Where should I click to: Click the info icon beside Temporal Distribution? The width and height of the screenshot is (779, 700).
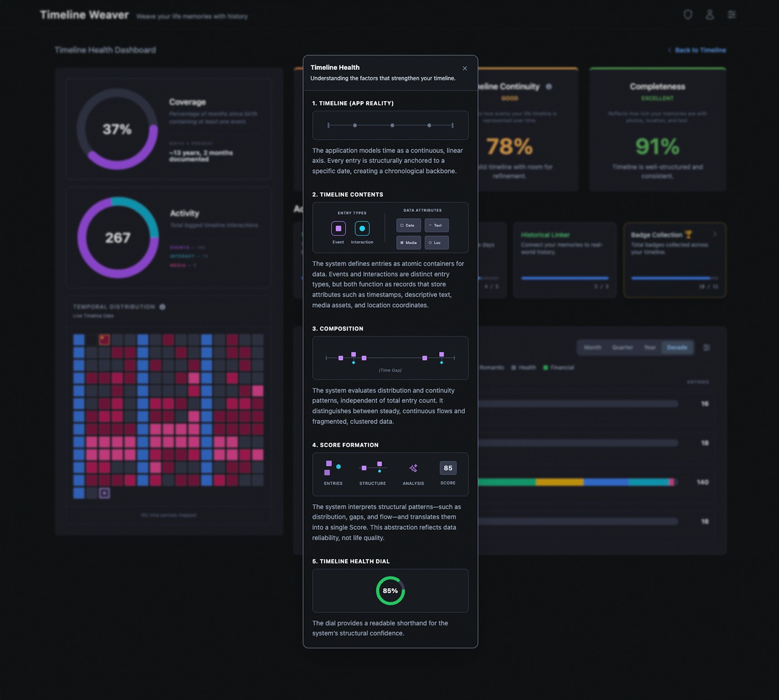[161, 306]
